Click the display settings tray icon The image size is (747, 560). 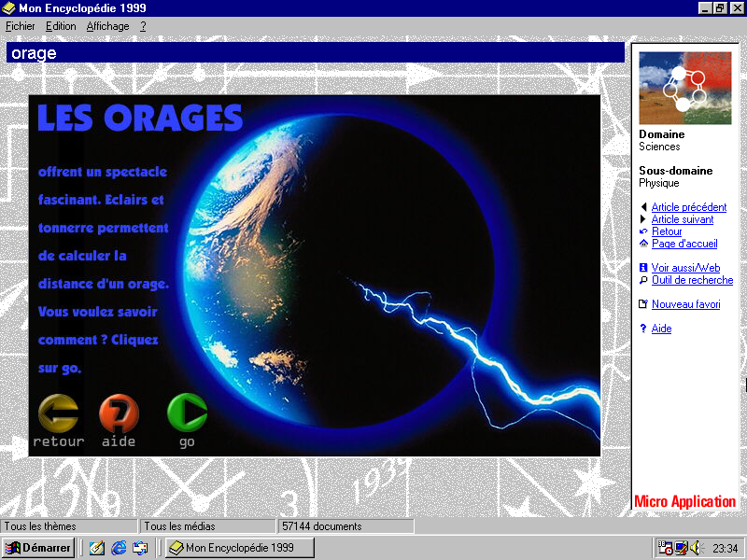click(682, 548)
